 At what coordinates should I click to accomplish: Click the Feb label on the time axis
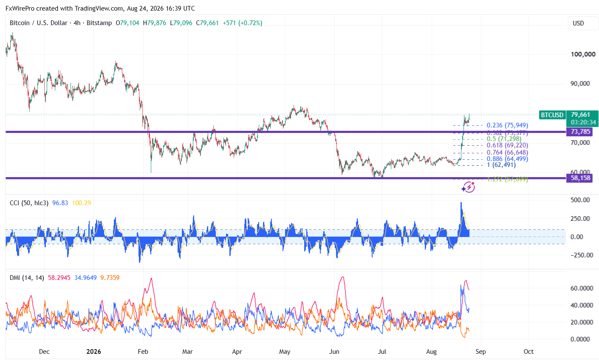143,352
